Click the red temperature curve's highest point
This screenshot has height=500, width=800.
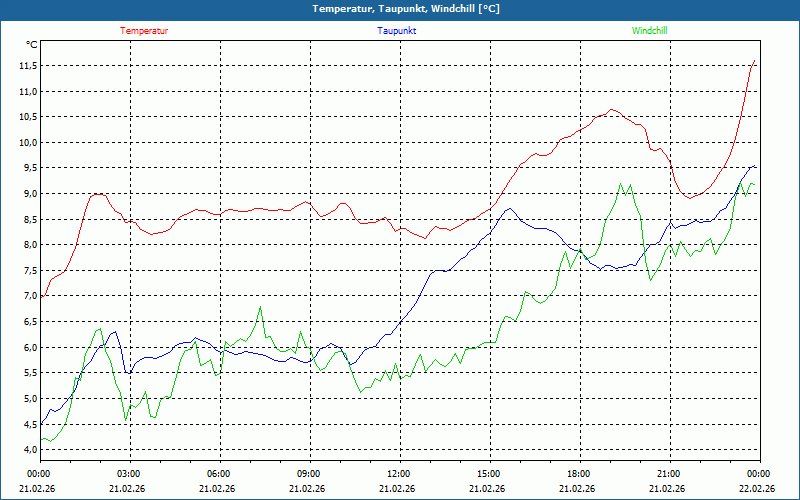tap(755, 61)
